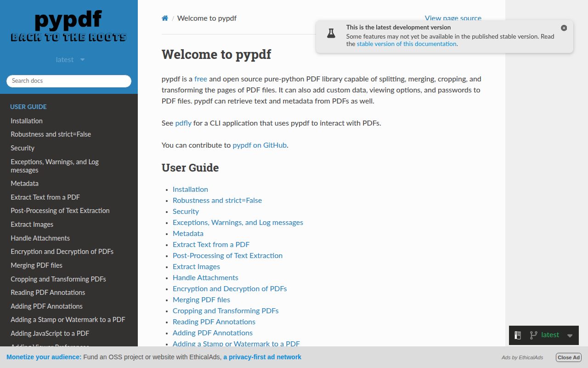Dismiss the development version notification

coord(564,28)
